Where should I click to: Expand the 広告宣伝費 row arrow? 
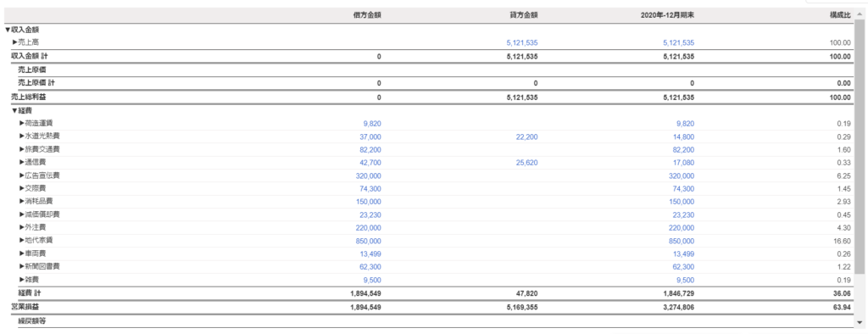click(22, 175)
